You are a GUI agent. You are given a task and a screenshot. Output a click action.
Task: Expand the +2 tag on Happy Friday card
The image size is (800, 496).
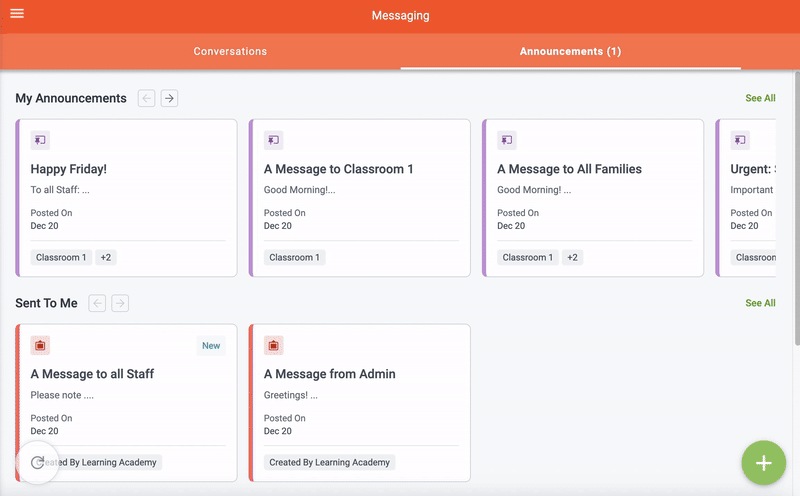click(x=106, y=257)
